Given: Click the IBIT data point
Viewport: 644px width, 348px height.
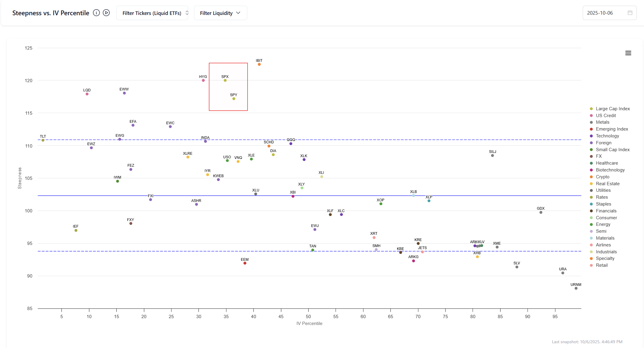Looking at the screenshot, I should (x=259, y=65).
